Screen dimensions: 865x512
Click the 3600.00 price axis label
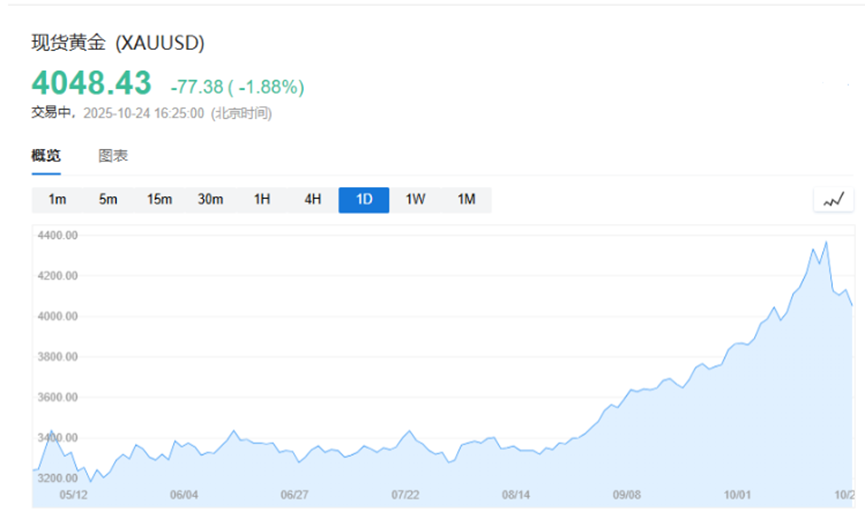pos(57,397)
